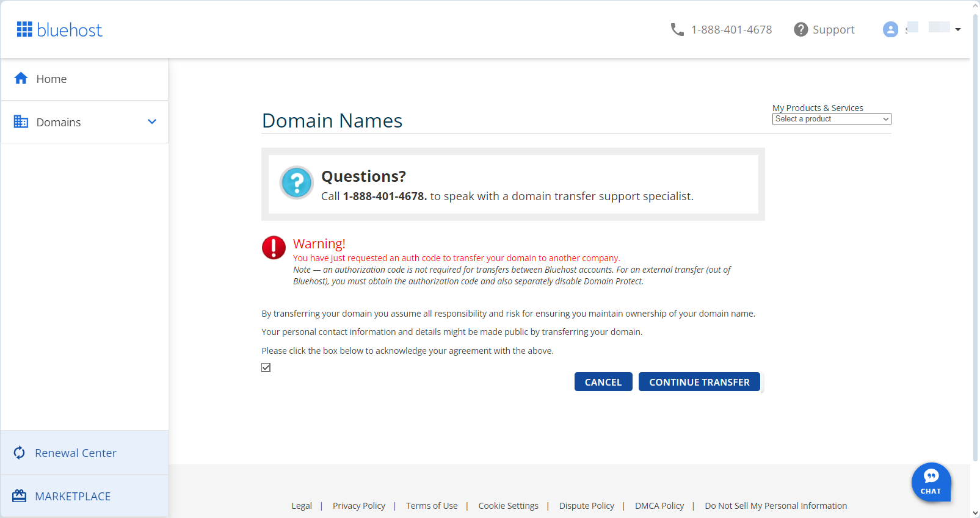980x518 pixels.
Task: Click the Renewal Center refresh icon
Action: click(20, 453)
